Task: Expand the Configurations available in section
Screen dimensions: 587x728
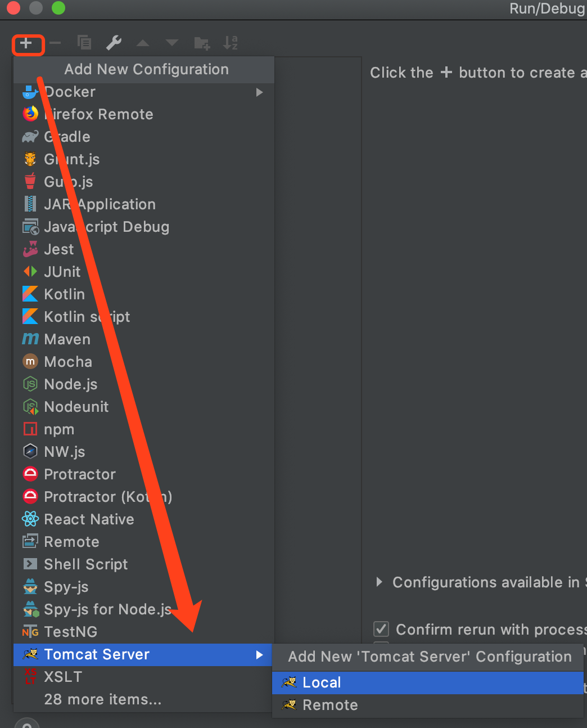Action: [380, 582]
